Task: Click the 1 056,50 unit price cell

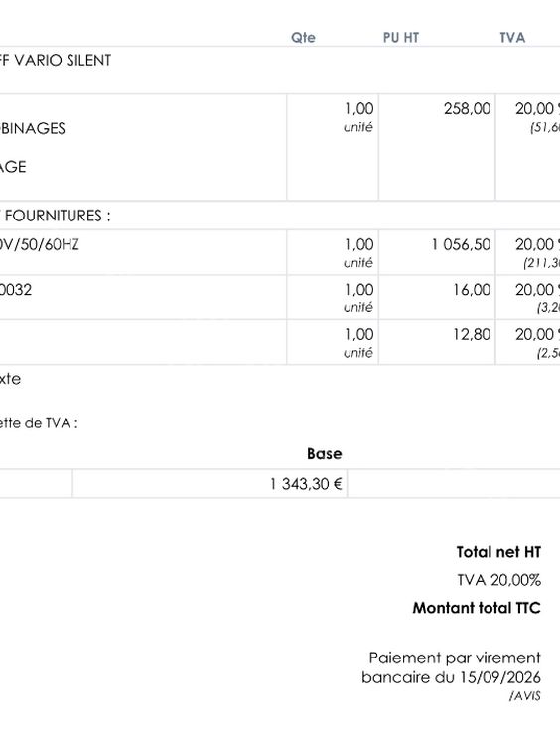Action: [461, 244]
